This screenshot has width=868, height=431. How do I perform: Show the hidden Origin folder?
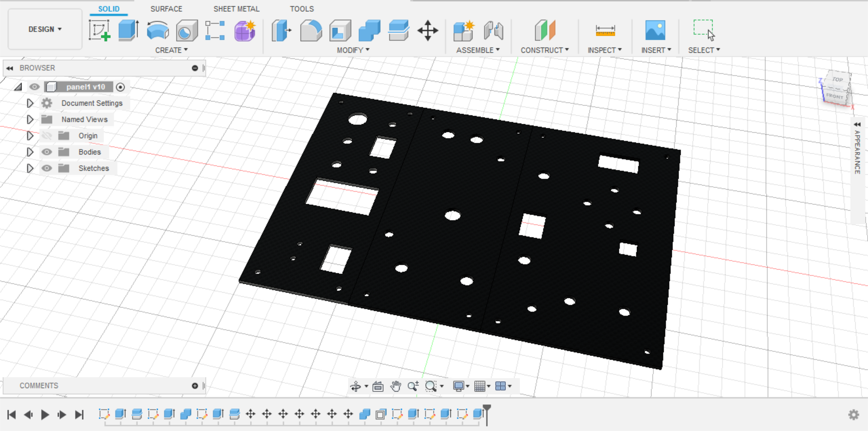click(x=47, y=136)
